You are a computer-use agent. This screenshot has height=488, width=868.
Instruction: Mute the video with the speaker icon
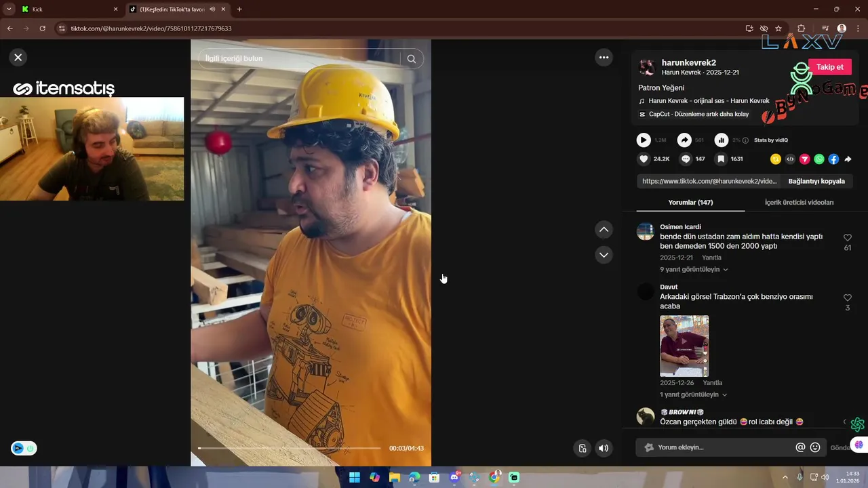[x=604, y=448]
